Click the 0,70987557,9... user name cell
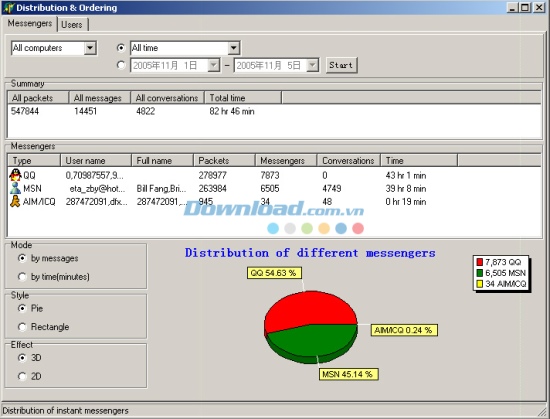This screenshot has height=419, width=550. tap(94, 175)
